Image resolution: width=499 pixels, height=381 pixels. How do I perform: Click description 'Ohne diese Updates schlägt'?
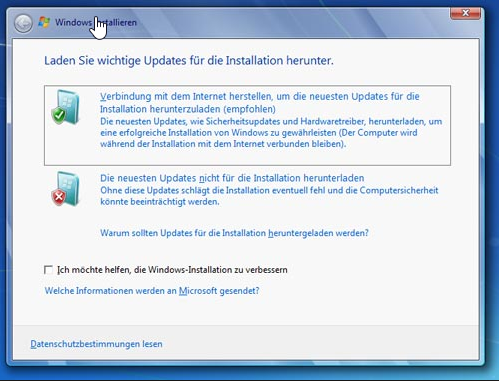[x=269, y=196]
